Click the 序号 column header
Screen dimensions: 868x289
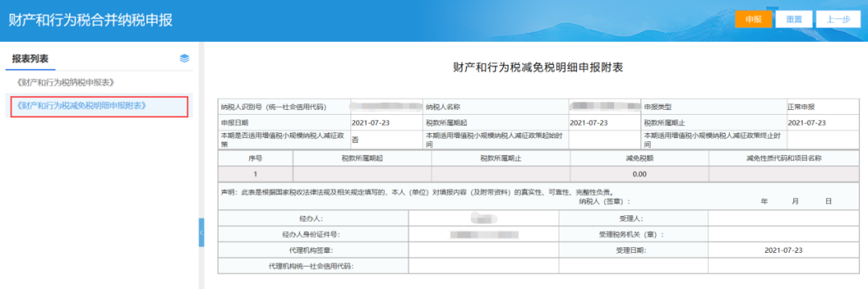256,159
